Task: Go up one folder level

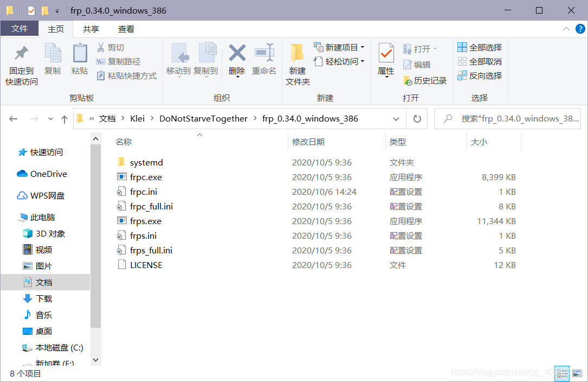Action: click(x=64, y=119)
